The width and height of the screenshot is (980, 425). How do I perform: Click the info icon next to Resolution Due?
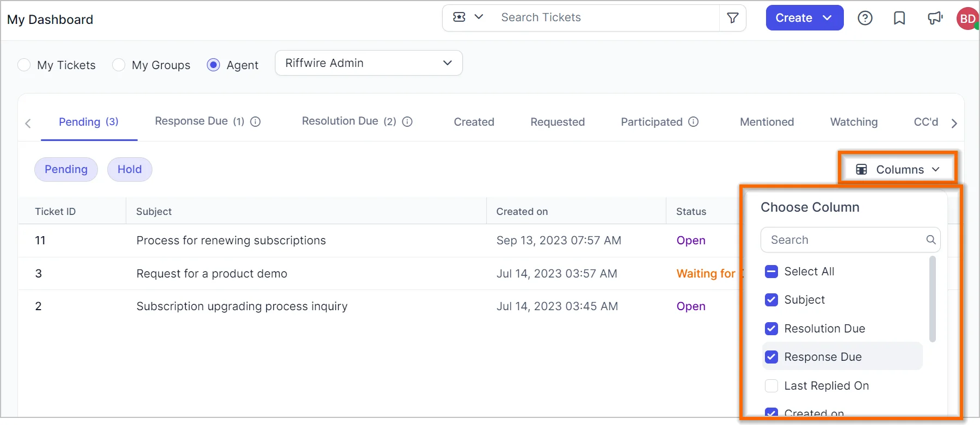click(407, 122)
